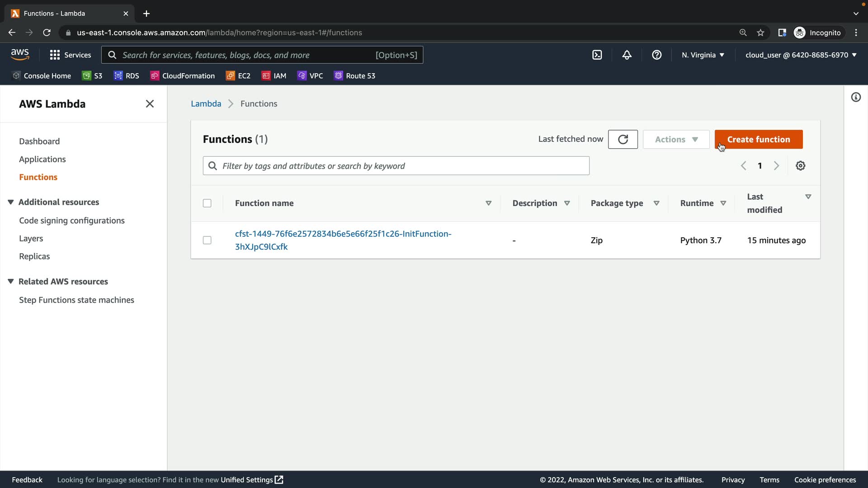
Task: Open Dashboard in sidebar
Action: click(39, 141)
